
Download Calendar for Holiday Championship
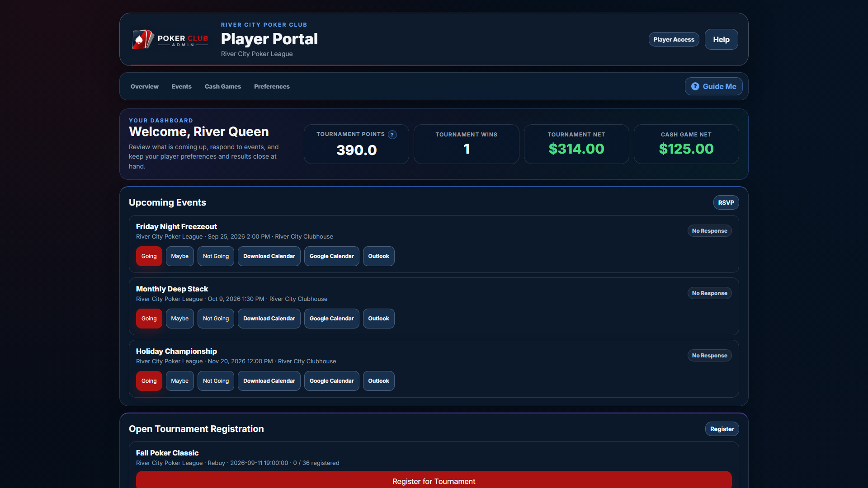pos(269,381)
